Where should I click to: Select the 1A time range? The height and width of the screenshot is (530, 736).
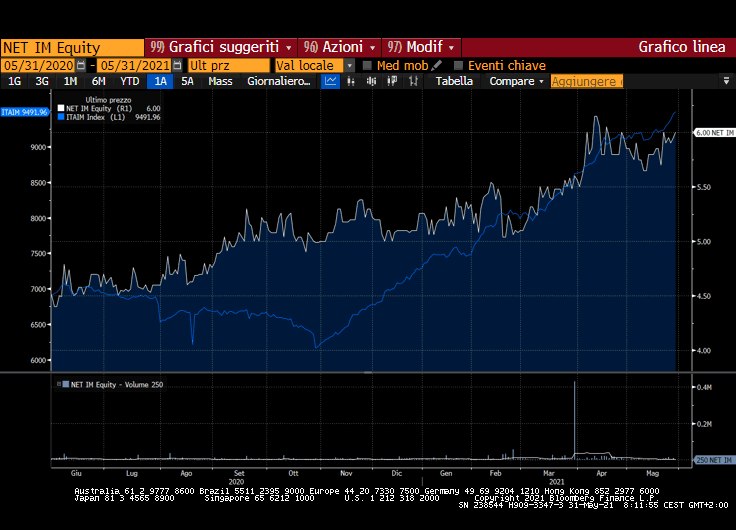click(x=160, y=81)
